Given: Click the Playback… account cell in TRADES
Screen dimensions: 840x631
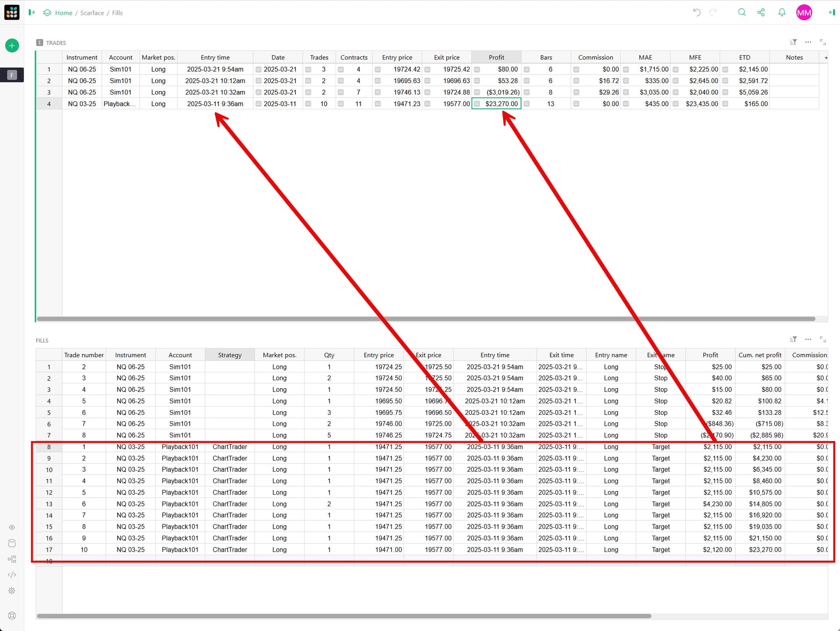Looking at the screenshot, I should tap(120, 104).
